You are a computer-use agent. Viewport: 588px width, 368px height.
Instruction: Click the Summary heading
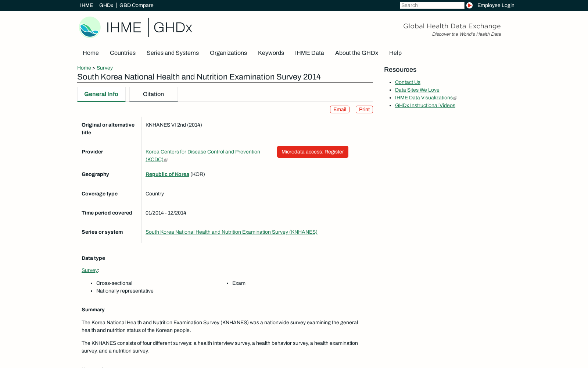pyautogui.click(x=93, y=310)
